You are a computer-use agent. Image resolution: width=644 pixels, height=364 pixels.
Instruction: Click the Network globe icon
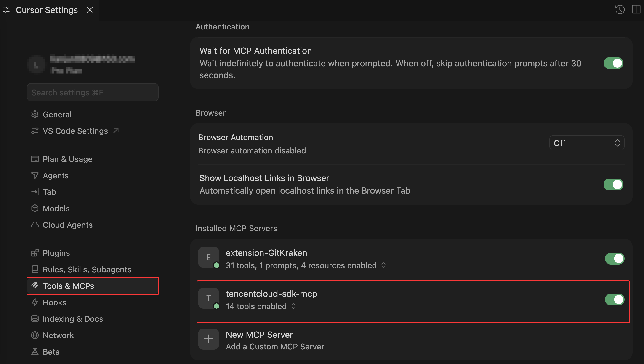pyautogui.click(x=35, y=335)
